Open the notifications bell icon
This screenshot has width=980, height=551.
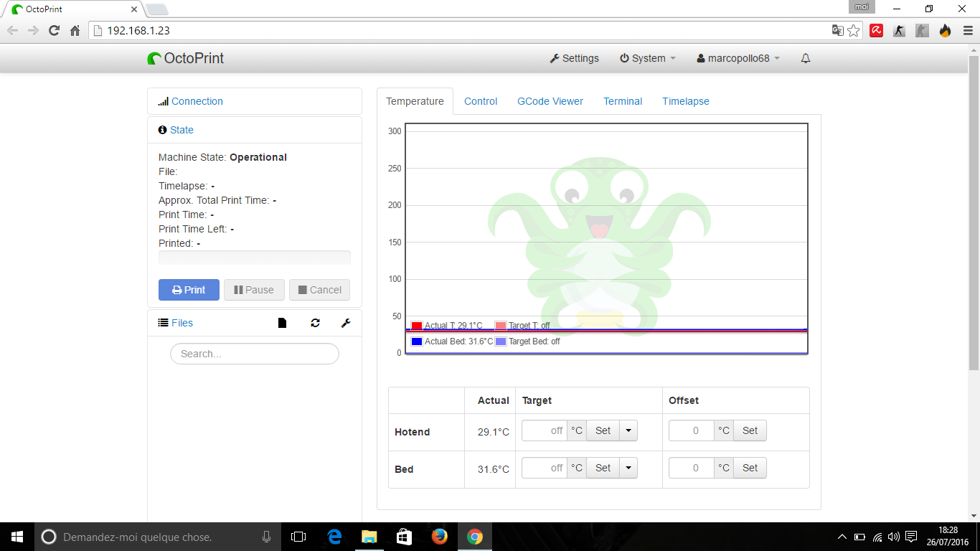point(806,58)
